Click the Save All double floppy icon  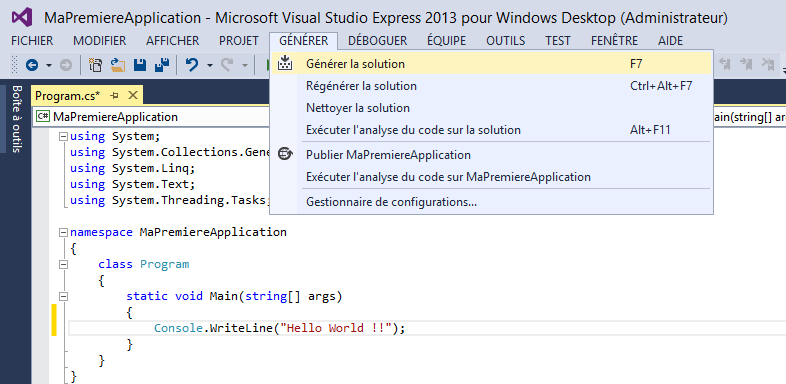click(x=161, y=65)
